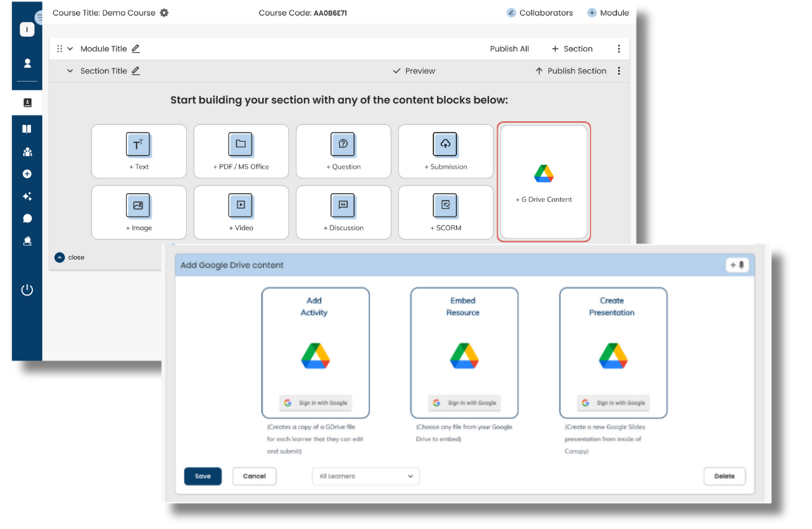812x529 pixels.
Task: Open the AI sparkle icon in sidebar
Action: pyautogui.click(x=27, y=196)
